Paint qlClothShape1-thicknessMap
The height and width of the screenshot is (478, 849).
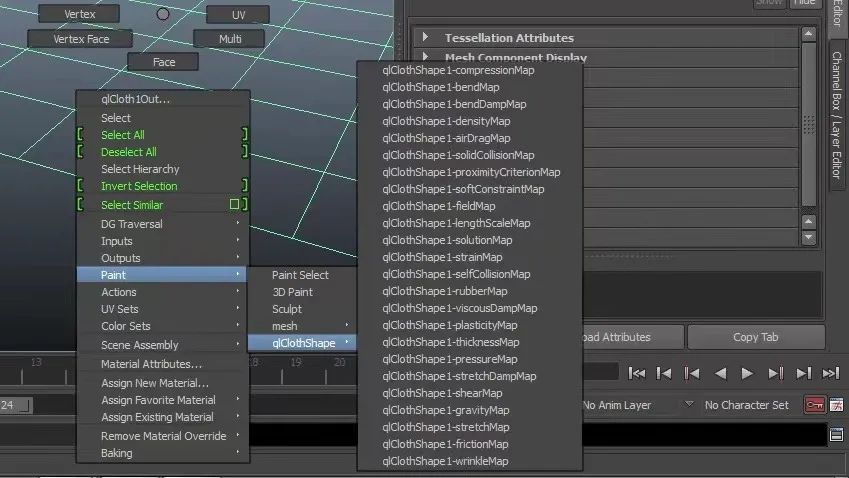pyautogui.click(x=469, y=342)
